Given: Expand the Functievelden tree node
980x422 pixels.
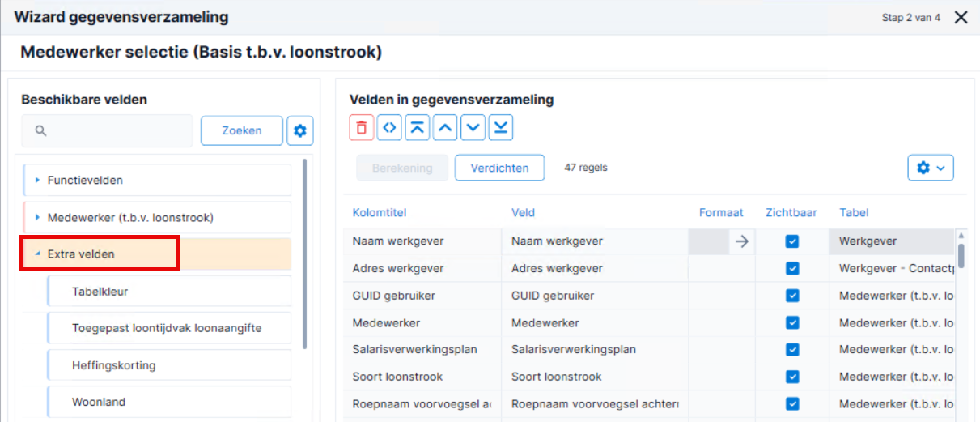Looking at the screenshot, I should point(37,180).
